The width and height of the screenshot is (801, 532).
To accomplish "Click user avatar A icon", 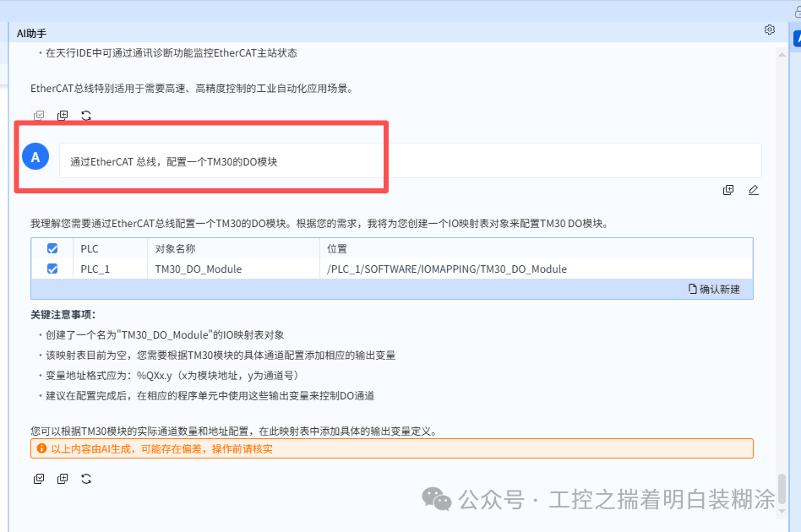I will 35,157.
